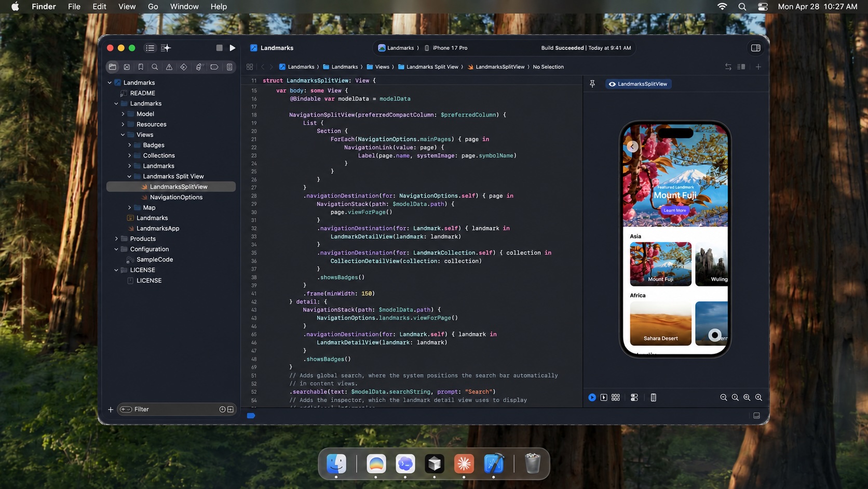The image size is (868, 489).
Task: Switch to Selectable preview mode
Action: point(604,398)
